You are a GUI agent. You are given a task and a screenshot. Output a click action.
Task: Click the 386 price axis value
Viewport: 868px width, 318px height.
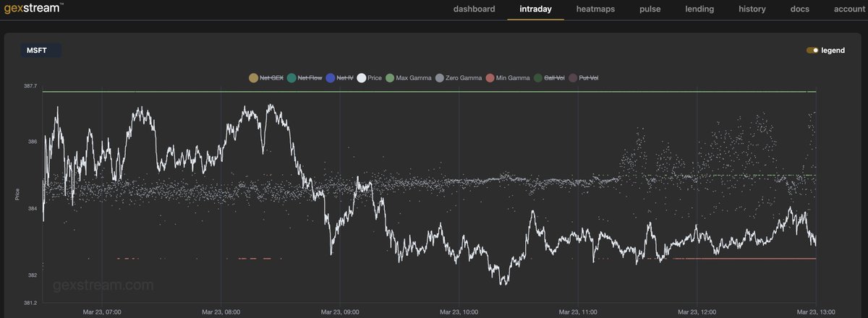tap(33, 142)
